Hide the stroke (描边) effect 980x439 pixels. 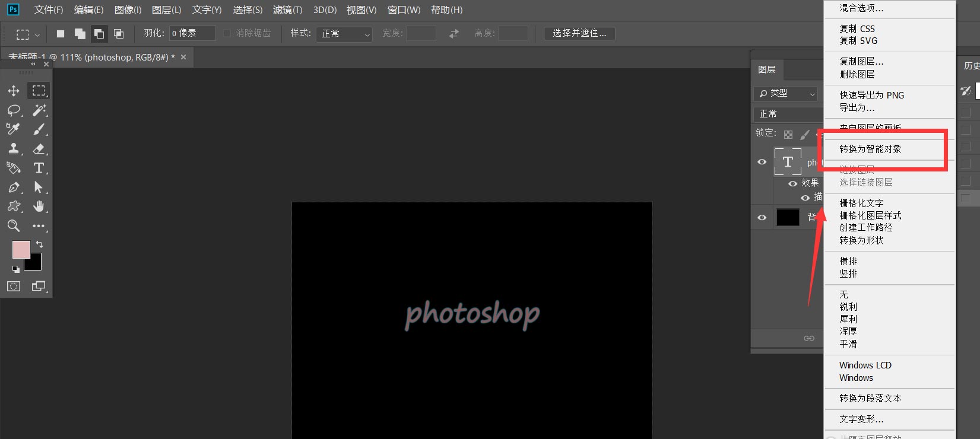tap(805, 198)
